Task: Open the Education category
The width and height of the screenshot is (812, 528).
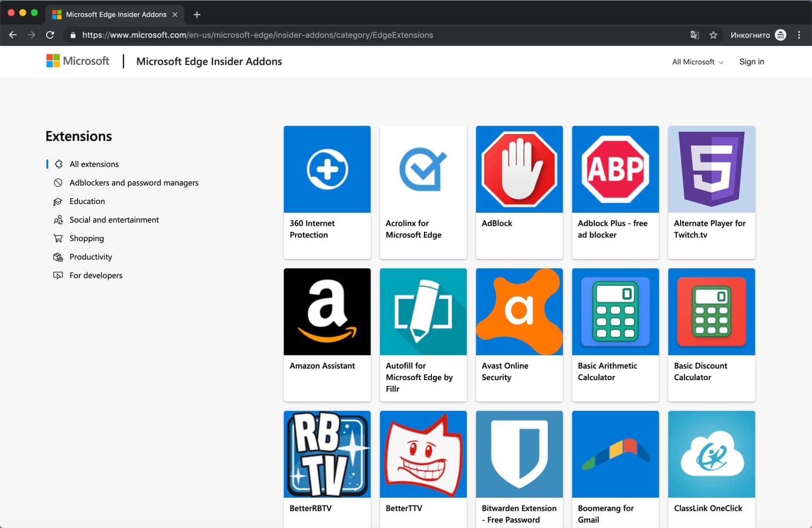Action: 86,201
